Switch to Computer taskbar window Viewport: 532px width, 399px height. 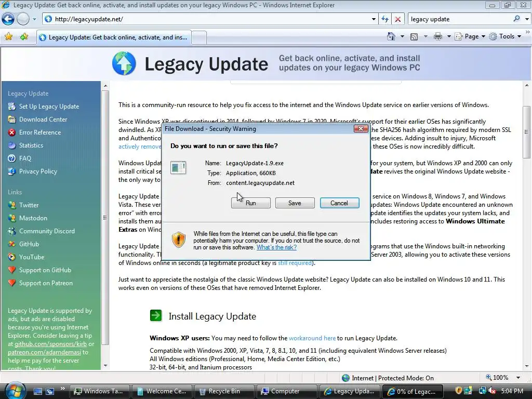coord(286,391)
